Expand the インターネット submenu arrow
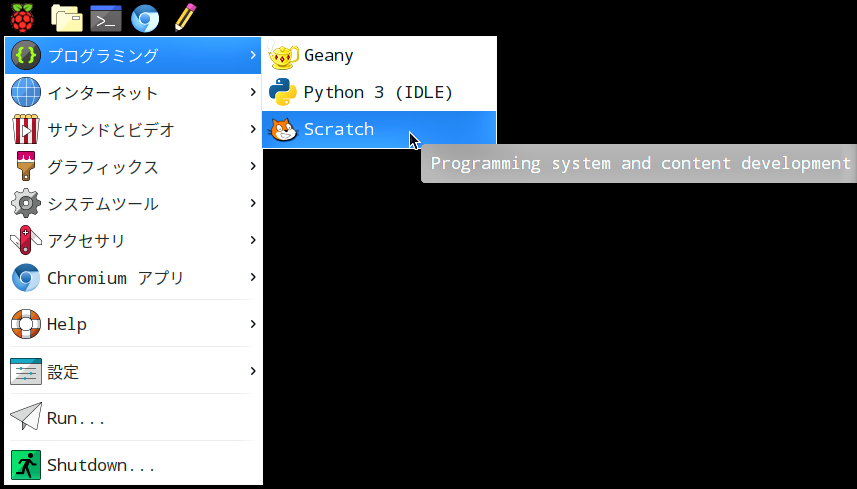Image resolution: width=857 pixels, height=489 pixels. [x=253, y=93]
